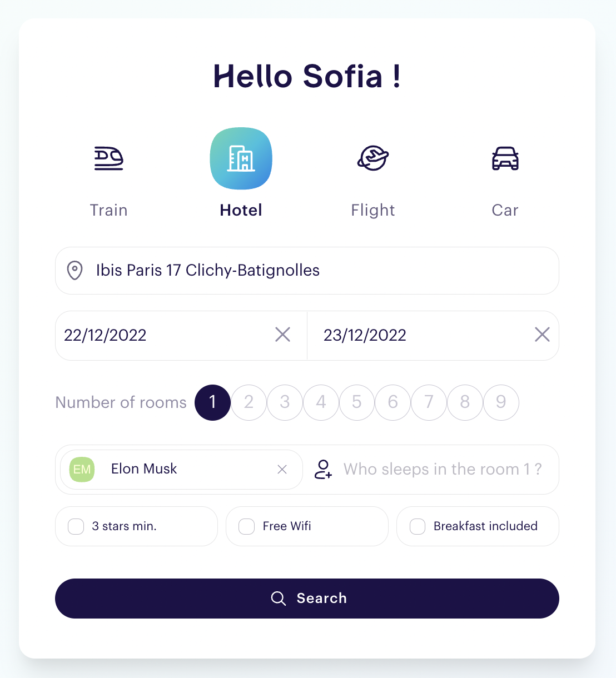The width and height of the screenshot is (616, 678).
Task: Tick the Free Wifi checkbox
Action: point(246,526)
